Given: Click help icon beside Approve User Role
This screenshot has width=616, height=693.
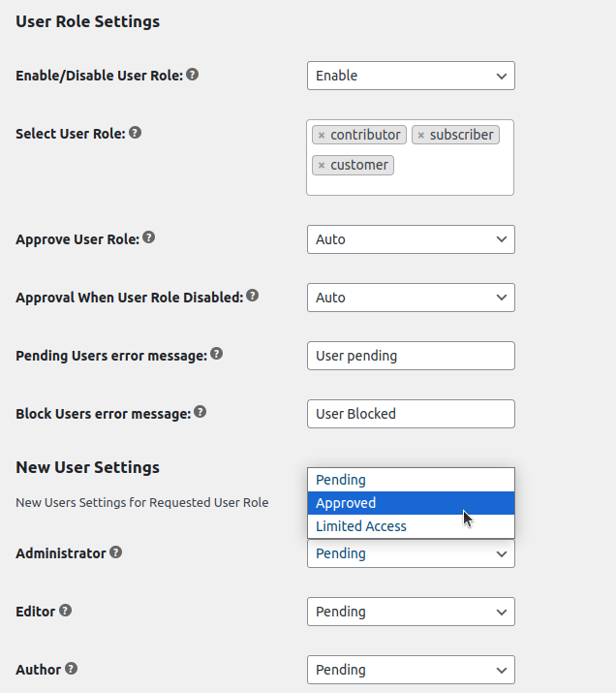Looking at the screenshot, I should point(149,237).
